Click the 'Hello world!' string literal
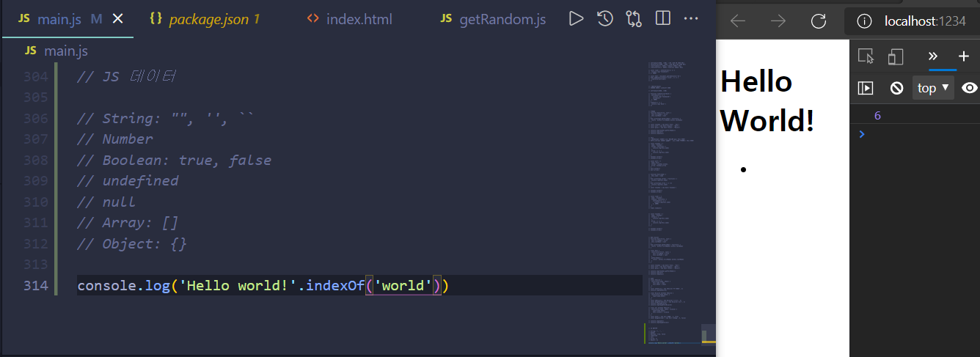The width and height of the screenshot is (980, 357). tap(237, 285)
